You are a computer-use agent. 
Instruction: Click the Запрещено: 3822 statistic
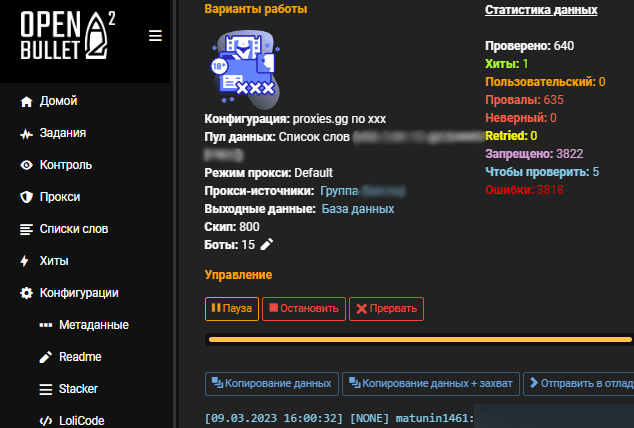[534, 154]
